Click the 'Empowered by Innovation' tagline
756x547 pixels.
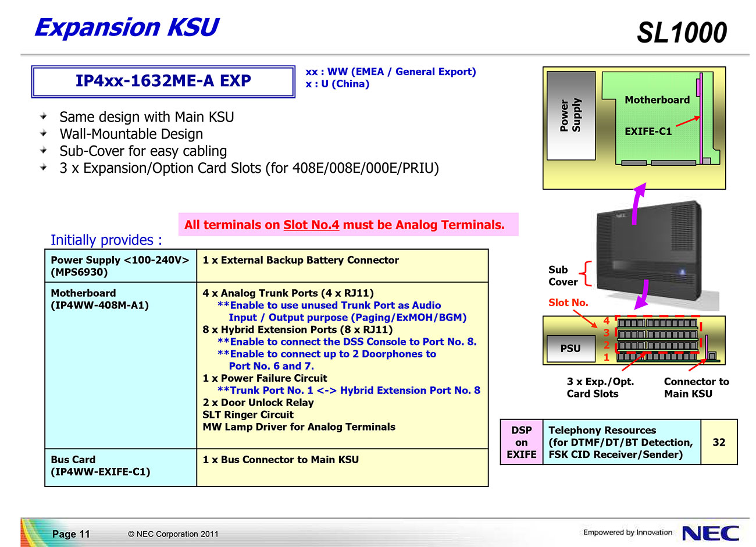627,532
